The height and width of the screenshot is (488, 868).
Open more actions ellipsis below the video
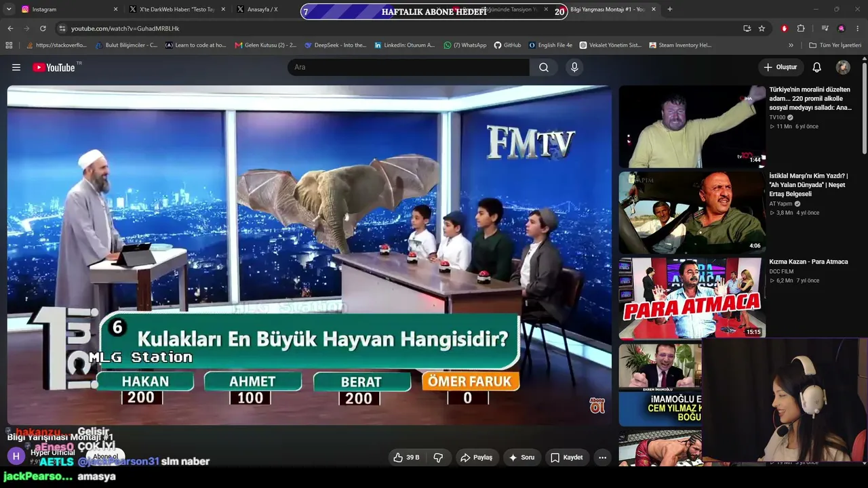coord(602,457)
